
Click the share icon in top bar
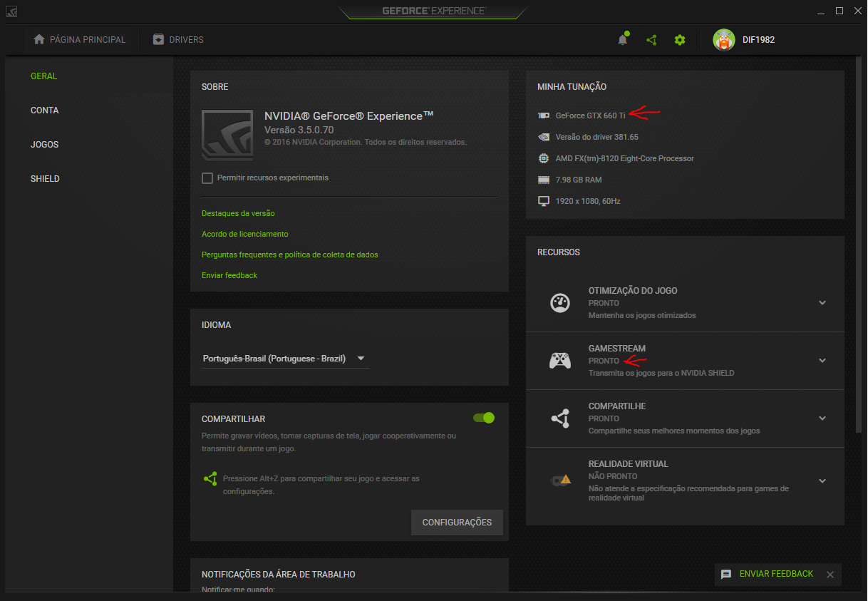tap(651, 40)
